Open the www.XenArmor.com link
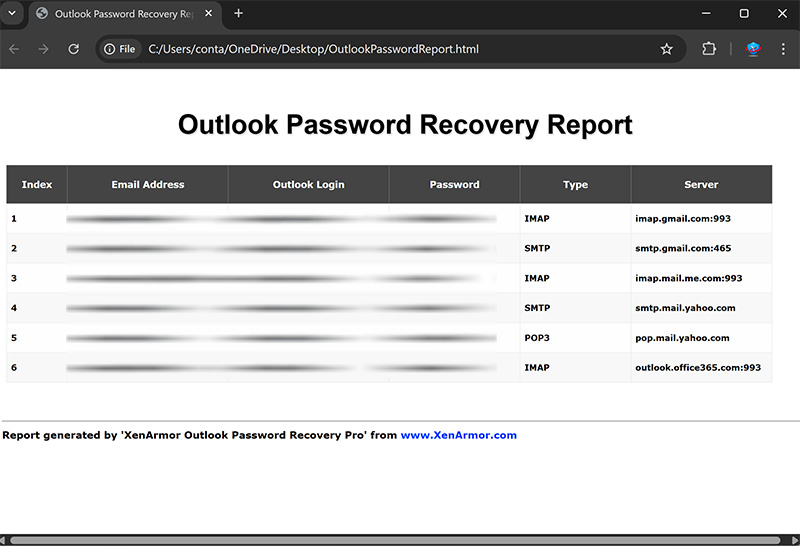Screen dimensions: 800x546 [459, 435]
